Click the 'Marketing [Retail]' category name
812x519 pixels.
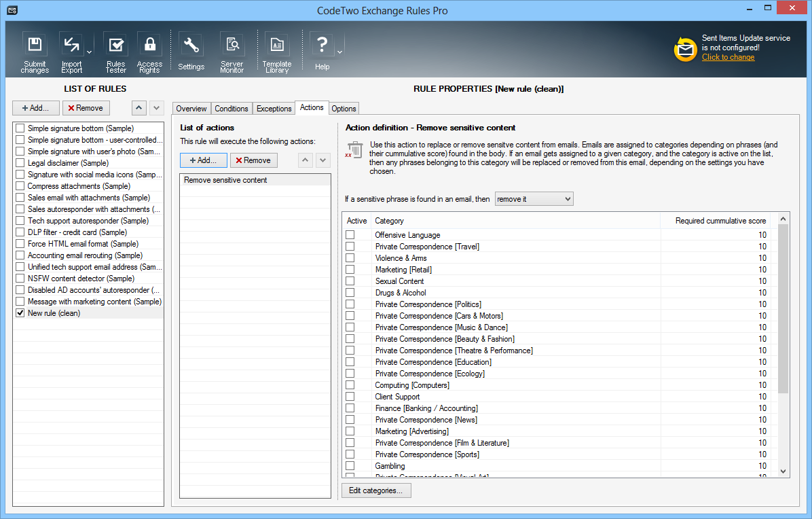pyautogui.click(x=403, y=269)
